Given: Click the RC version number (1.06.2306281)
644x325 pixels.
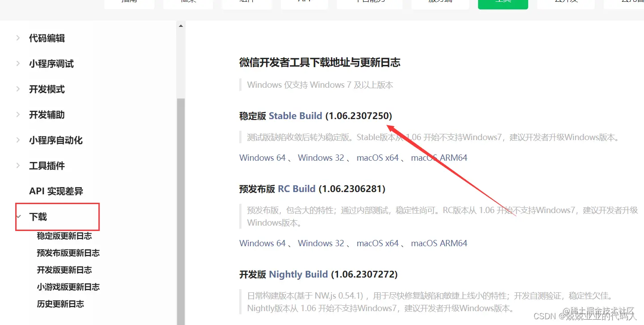Looking at the screenshot, I should click(352, 189).
